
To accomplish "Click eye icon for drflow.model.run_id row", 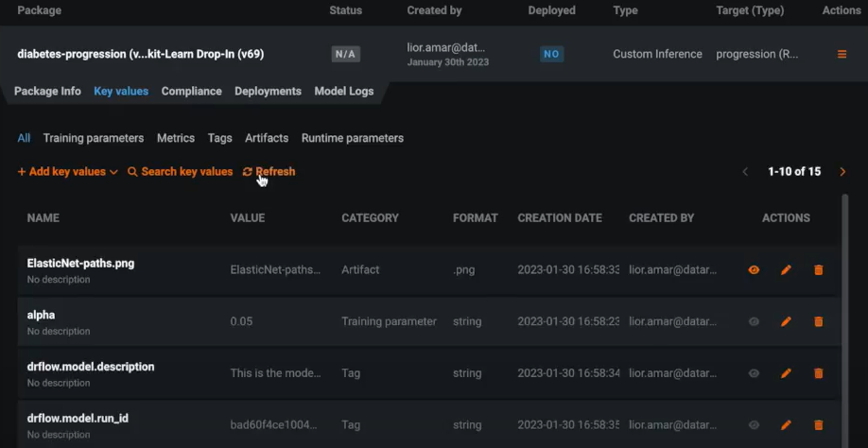I will 754,425.
